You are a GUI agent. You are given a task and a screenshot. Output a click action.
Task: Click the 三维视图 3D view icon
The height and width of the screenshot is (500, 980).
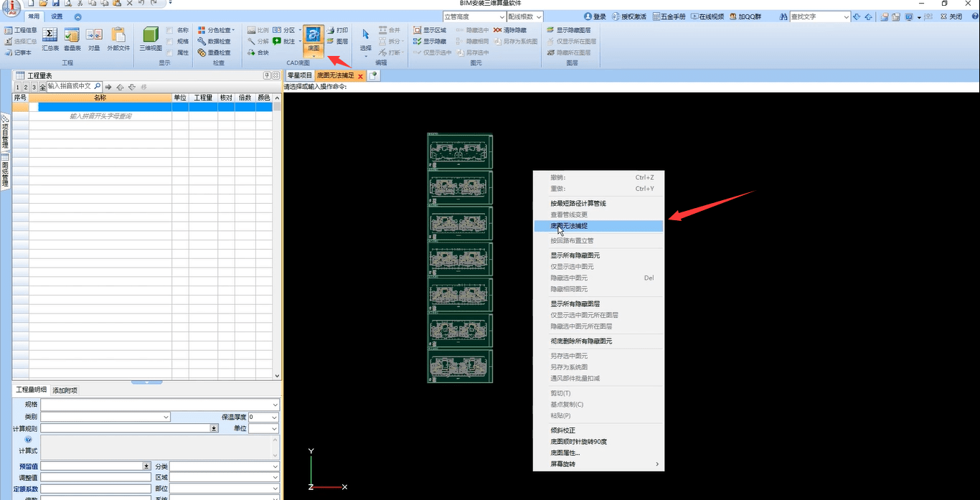(151, 39)
